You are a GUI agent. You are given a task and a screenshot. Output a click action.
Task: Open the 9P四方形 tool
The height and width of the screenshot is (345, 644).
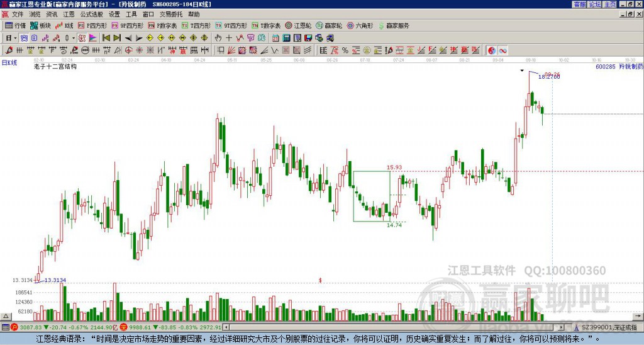pyautogui.click(x=127, y=25)
